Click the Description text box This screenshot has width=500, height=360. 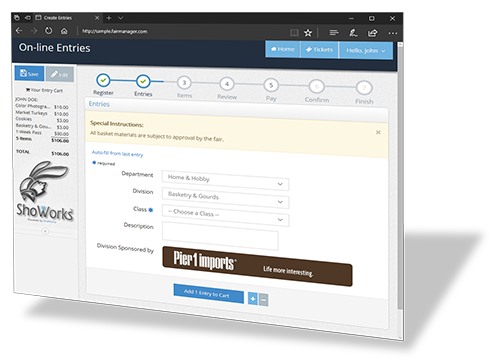pos(220,236)
